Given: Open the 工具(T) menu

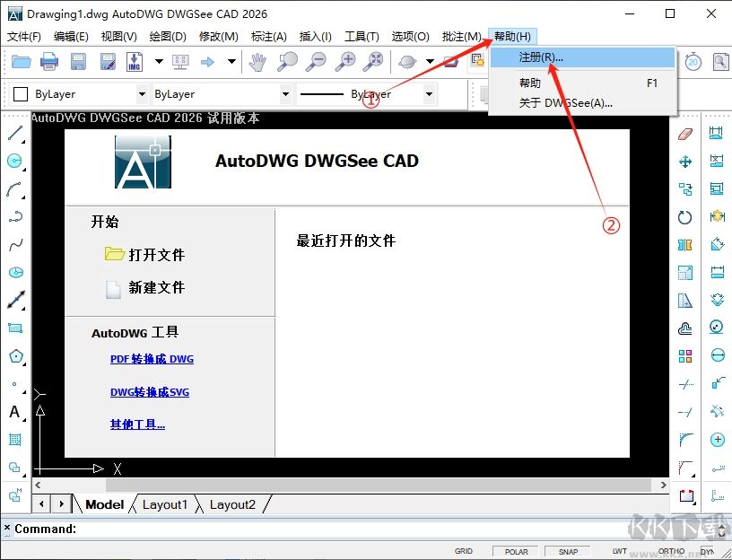Looking at the screenshot, I should (x=362, y=36).
